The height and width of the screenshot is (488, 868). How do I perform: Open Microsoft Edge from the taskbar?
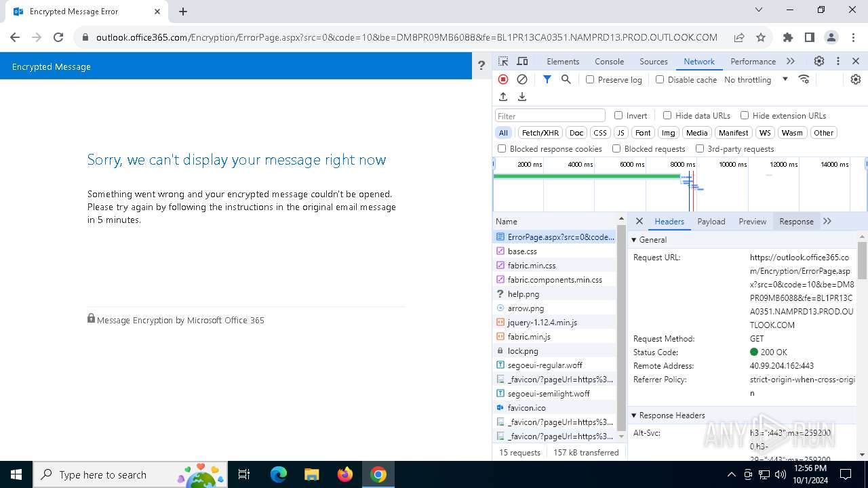pos(279,474)
